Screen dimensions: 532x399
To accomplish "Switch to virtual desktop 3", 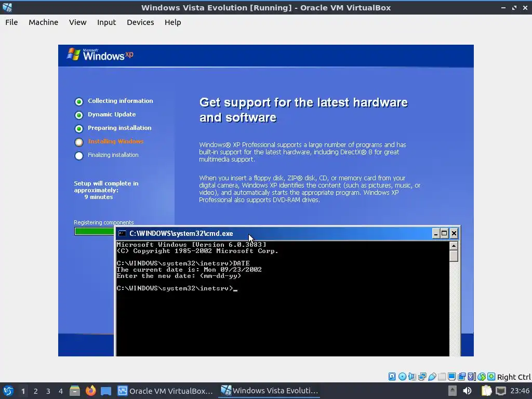I will click(48, 391).
